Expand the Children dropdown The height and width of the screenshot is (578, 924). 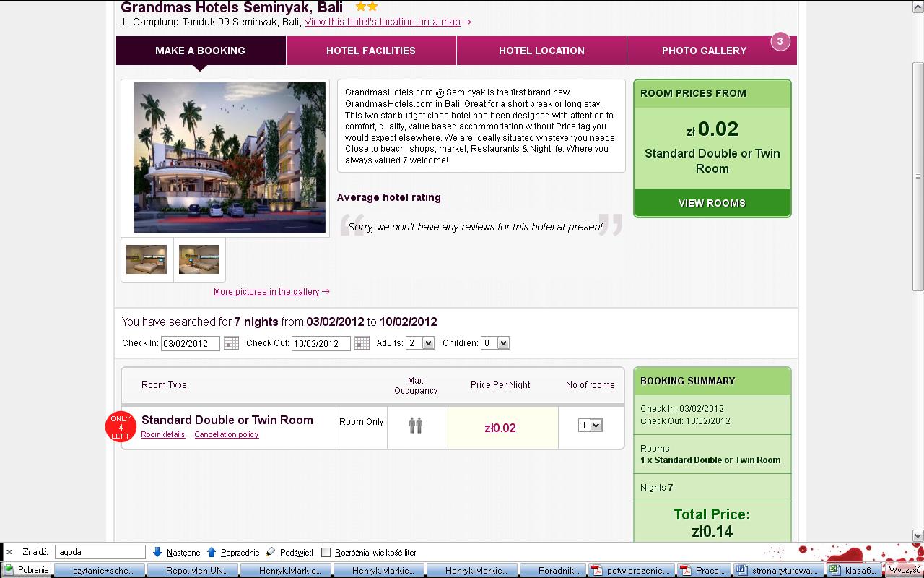pos(495,343)
